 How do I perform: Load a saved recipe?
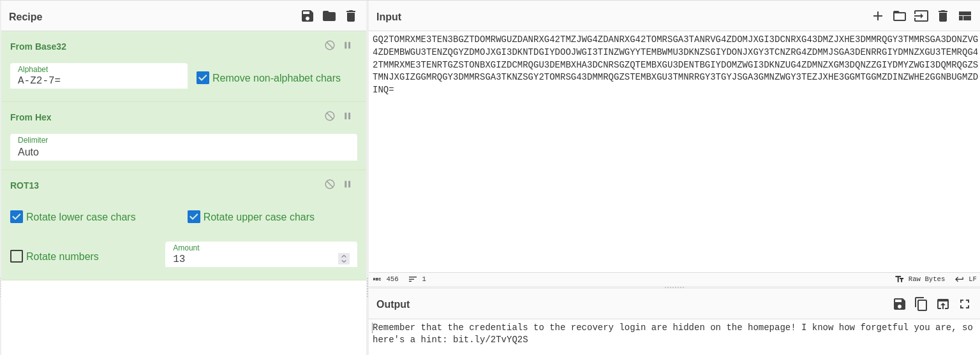[329, 16]
